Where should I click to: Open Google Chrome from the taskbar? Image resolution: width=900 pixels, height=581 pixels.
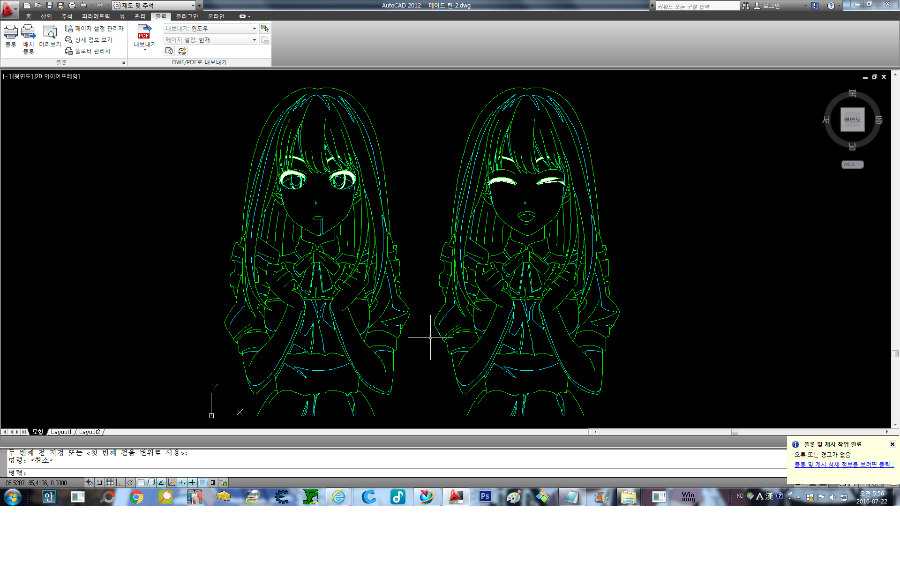[x=137, y=496]
